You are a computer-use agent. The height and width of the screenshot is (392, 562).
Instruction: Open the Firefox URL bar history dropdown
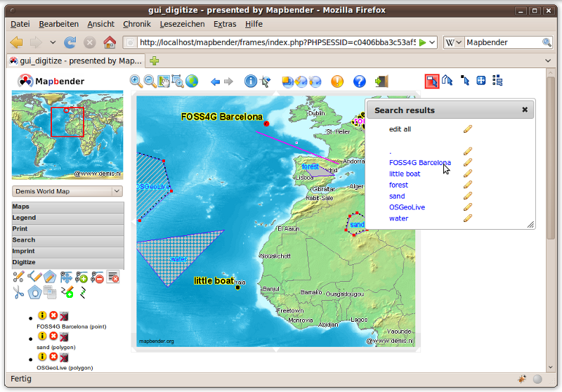point(432,43)
